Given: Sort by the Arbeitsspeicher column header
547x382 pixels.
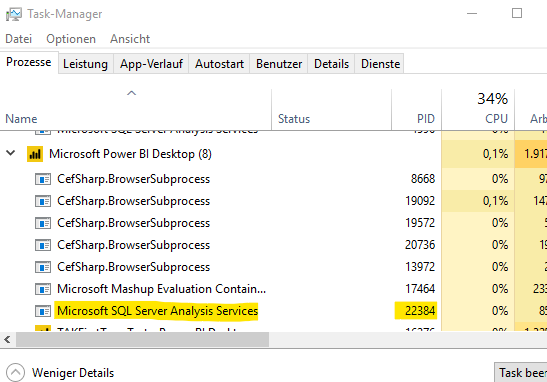Looking at the screenshot, I should point(531,110).
